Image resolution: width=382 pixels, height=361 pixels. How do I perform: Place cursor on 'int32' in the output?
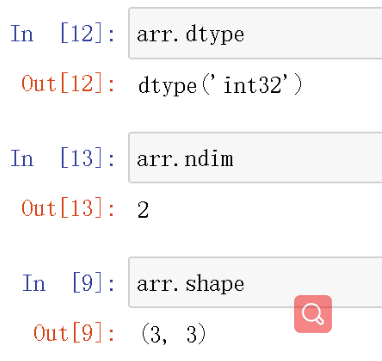coord(253,85)
